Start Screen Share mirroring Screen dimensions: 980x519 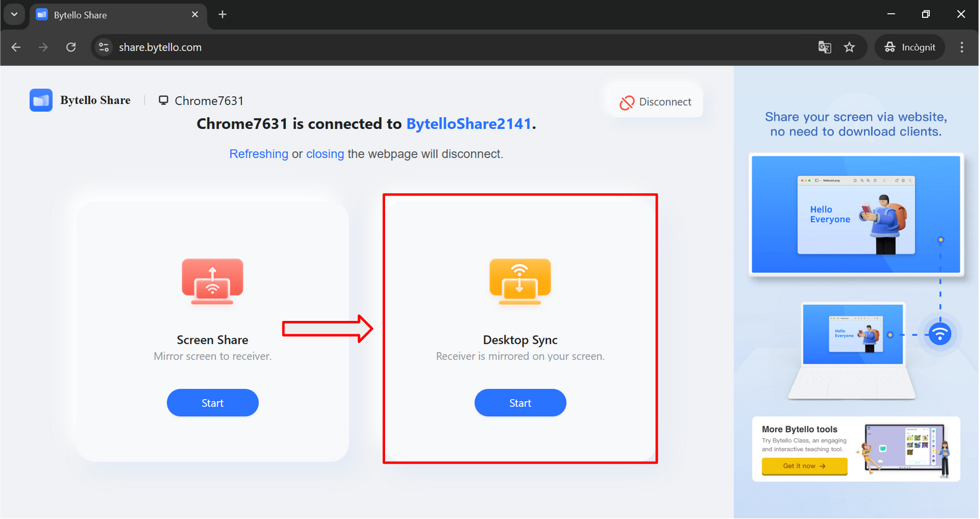(212, 403)
